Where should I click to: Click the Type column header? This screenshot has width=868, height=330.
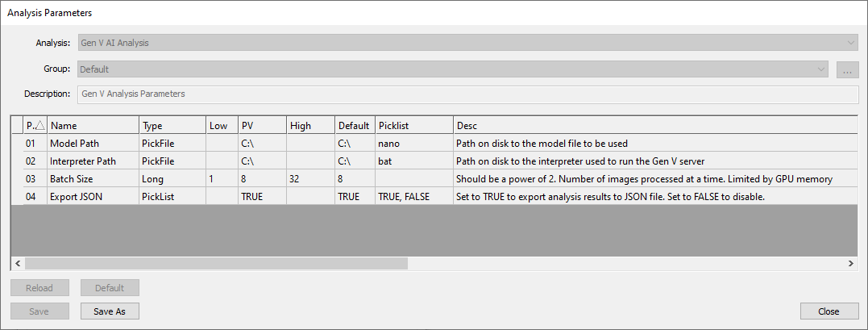click(172, 126)
